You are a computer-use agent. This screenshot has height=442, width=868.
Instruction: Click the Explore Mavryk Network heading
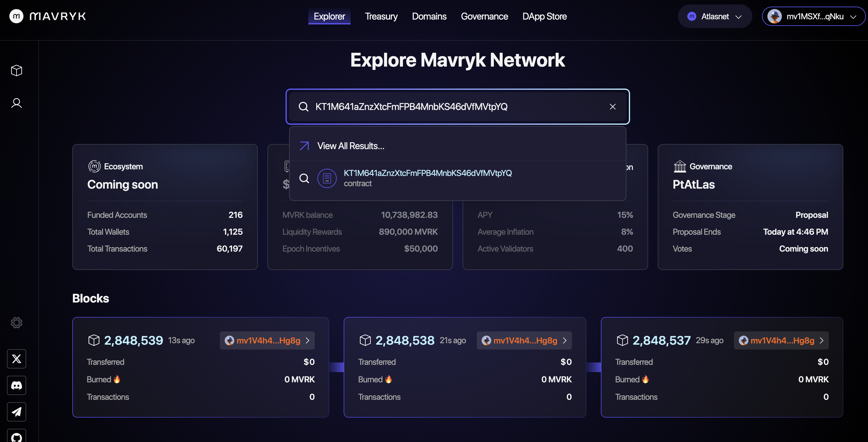(x=457, y=60)
